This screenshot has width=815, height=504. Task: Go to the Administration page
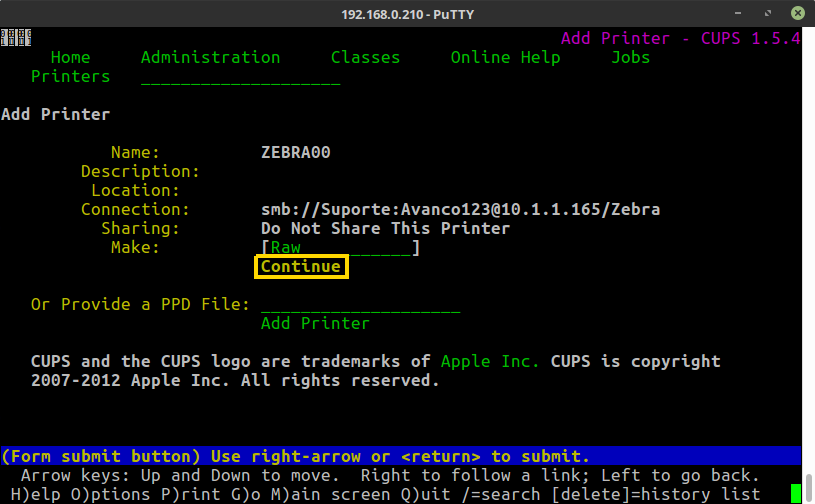(x=210, y=57)
